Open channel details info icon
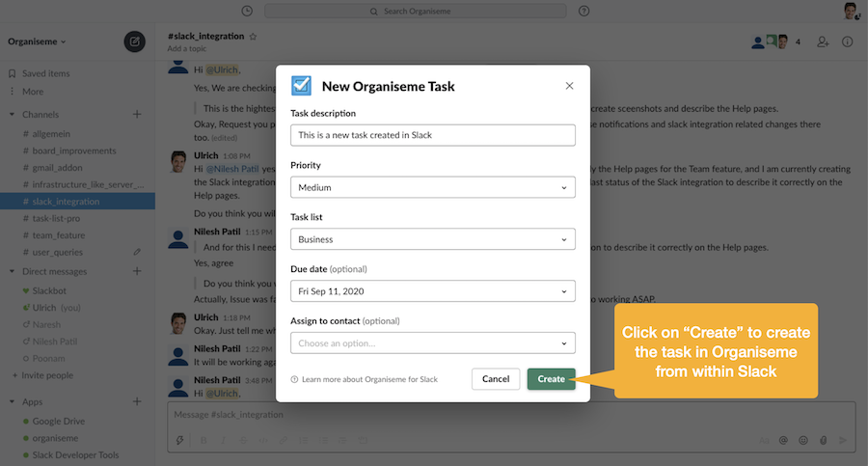The image size is (868, 466). coord(848,41)
